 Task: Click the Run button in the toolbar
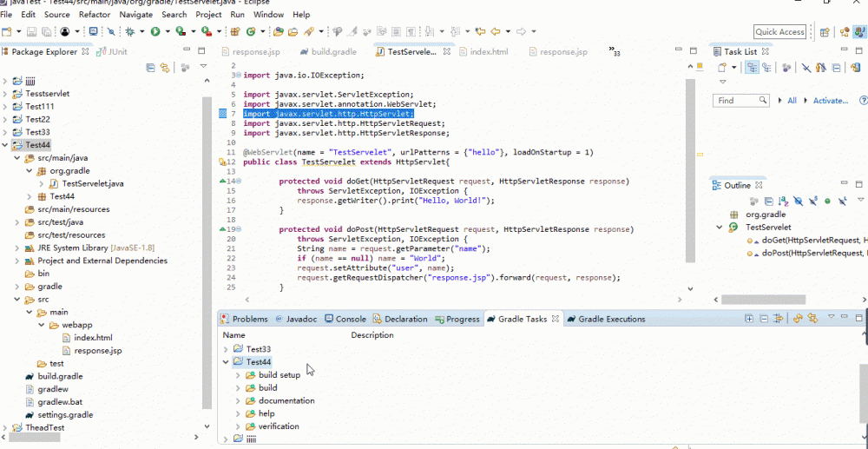point(155,32)
